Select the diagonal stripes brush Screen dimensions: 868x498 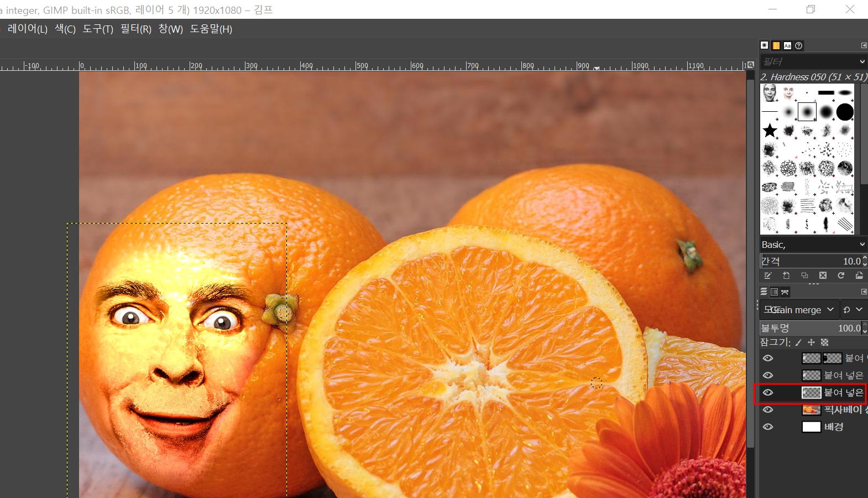tap(845, 224)
